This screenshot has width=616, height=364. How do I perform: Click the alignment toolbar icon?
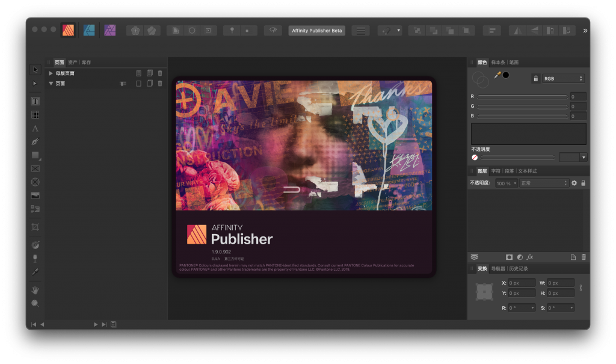[x=492, y=31]
